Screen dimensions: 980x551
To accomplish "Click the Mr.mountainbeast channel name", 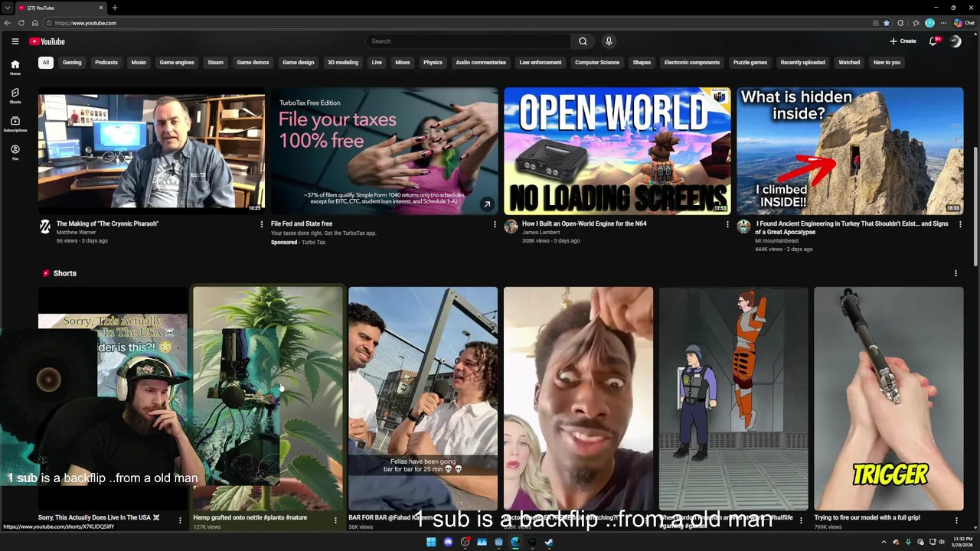I will point(777,240).
